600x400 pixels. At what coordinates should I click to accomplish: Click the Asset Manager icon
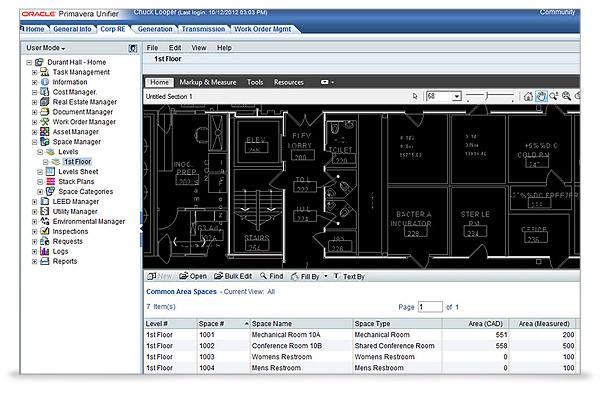point(45,132)
